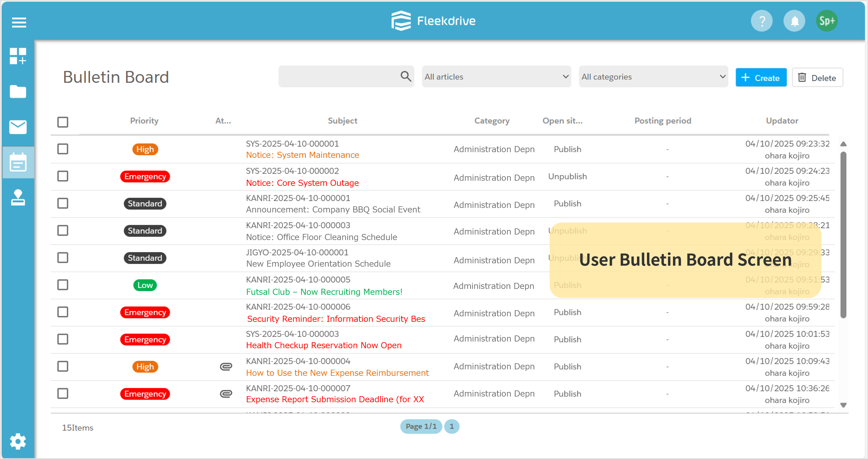This screenshot has height=459, width=868.
Task: Click the Create button
Action: (761, 78)
